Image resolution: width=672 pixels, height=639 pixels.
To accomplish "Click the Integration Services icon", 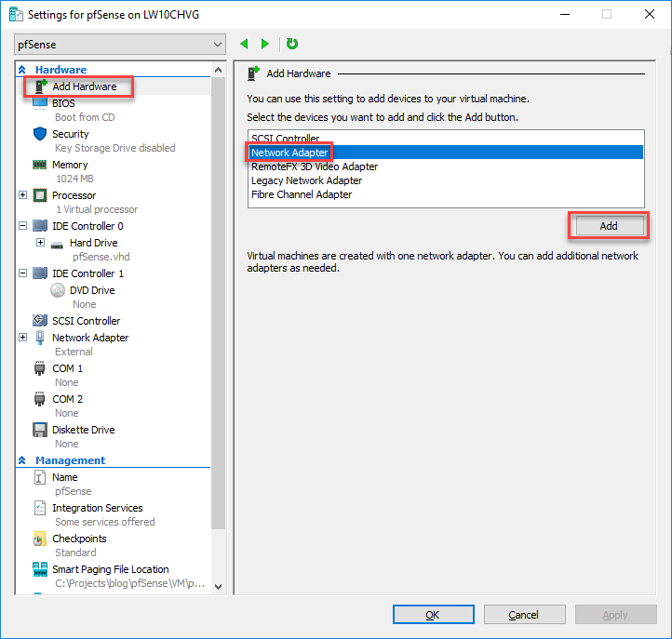I will click(40, 508).
